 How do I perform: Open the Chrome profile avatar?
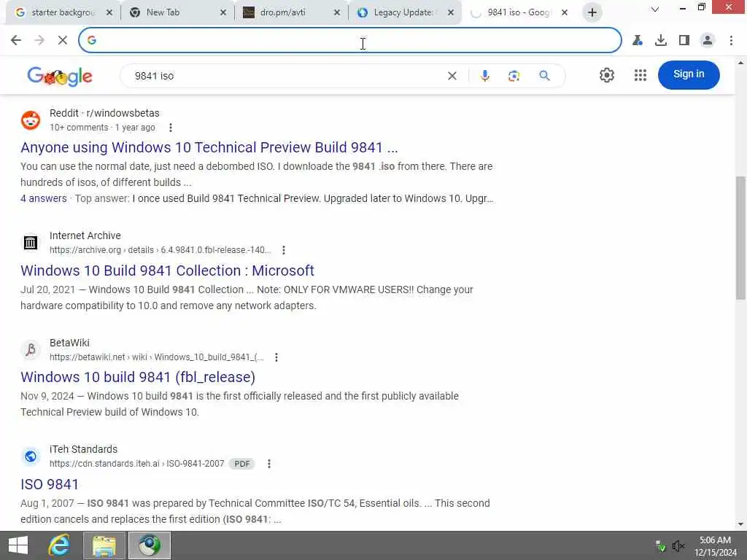(708, 41)
